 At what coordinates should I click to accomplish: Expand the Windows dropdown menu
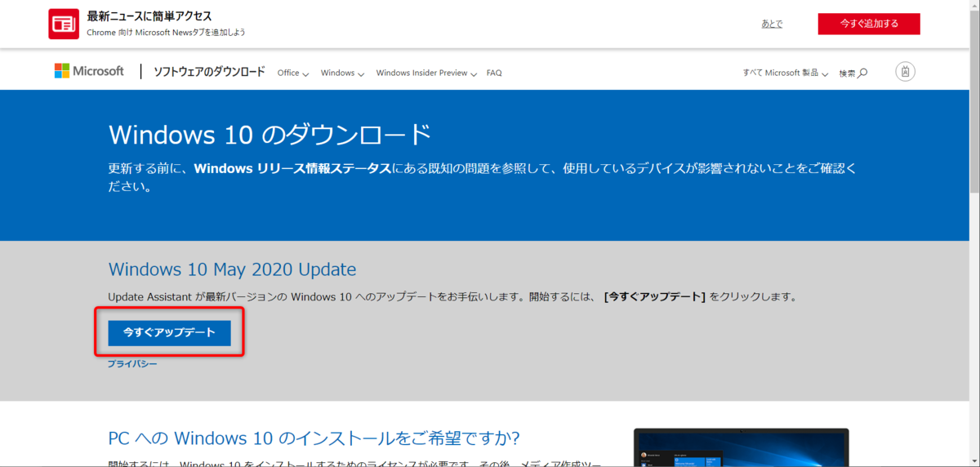tap(342, 73)
